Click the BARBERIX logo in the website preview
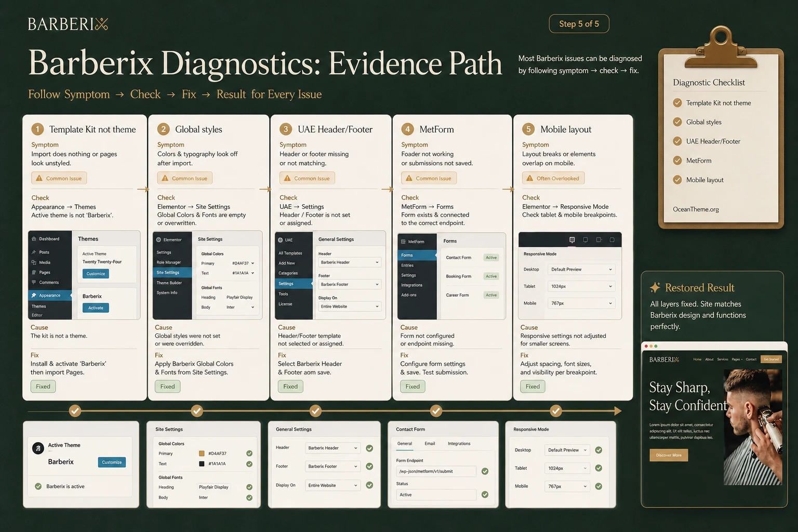Viewport: 798px width, 532px height. pos(664,360)
